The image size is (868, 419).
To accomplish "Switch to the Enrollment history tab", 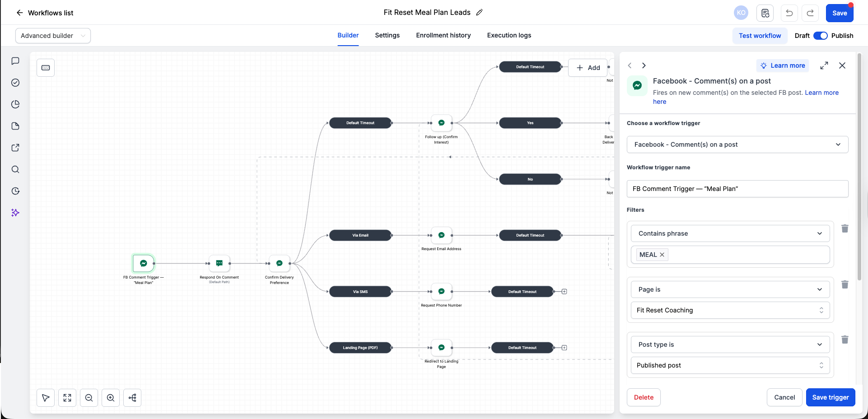I will [443, 35].
